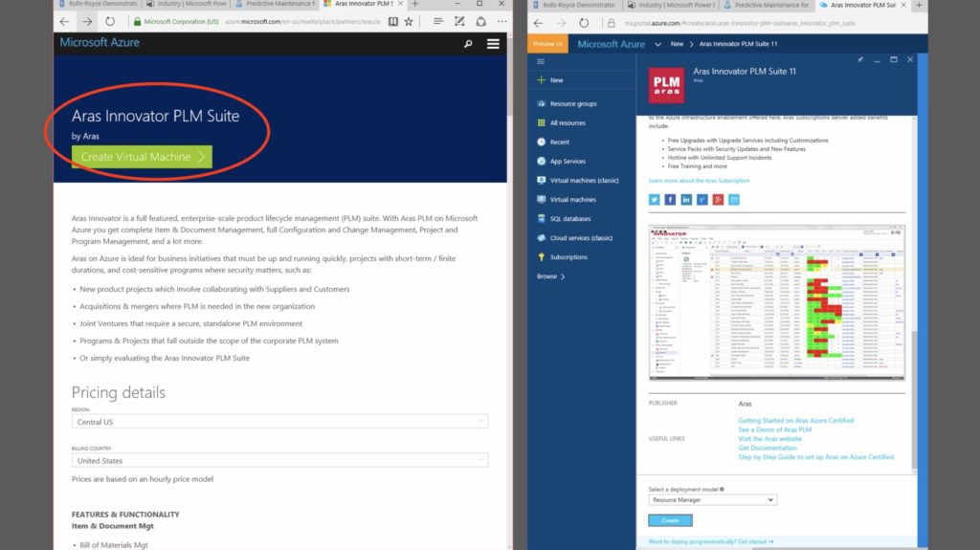980x550 pixels.
Task: Expand the Microsoft Azure dropdown chevron in portal
Action: (657, 44)
